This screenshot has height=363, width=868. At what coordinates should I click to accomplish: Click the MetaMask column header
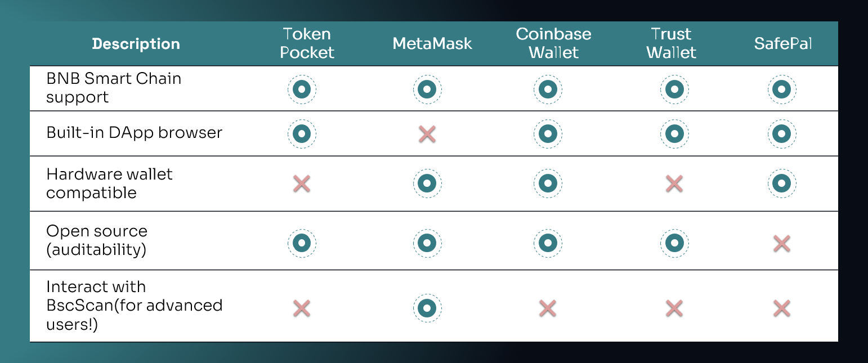click(432, 44)
